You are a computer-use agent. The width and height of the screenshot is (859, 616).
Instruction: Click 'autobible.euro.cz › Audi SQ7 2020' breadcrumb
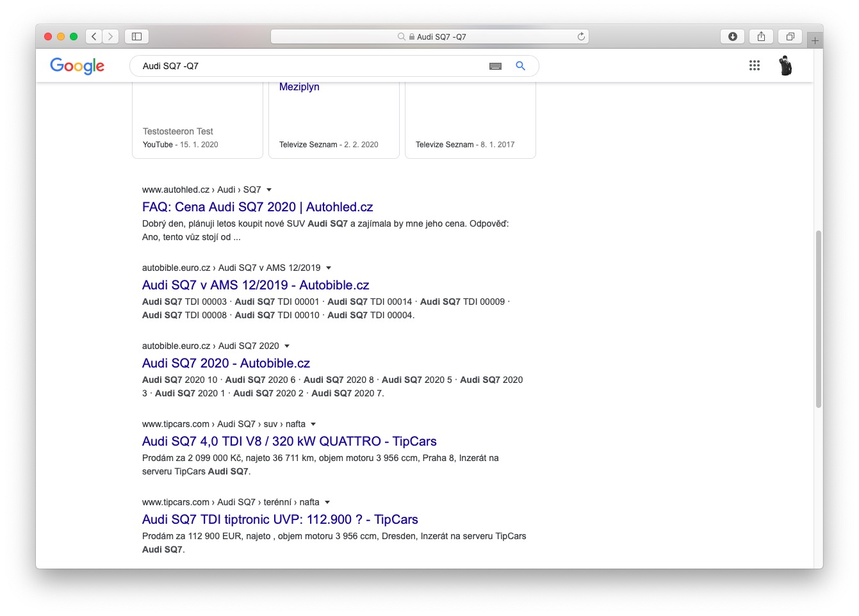pos(211,346)
